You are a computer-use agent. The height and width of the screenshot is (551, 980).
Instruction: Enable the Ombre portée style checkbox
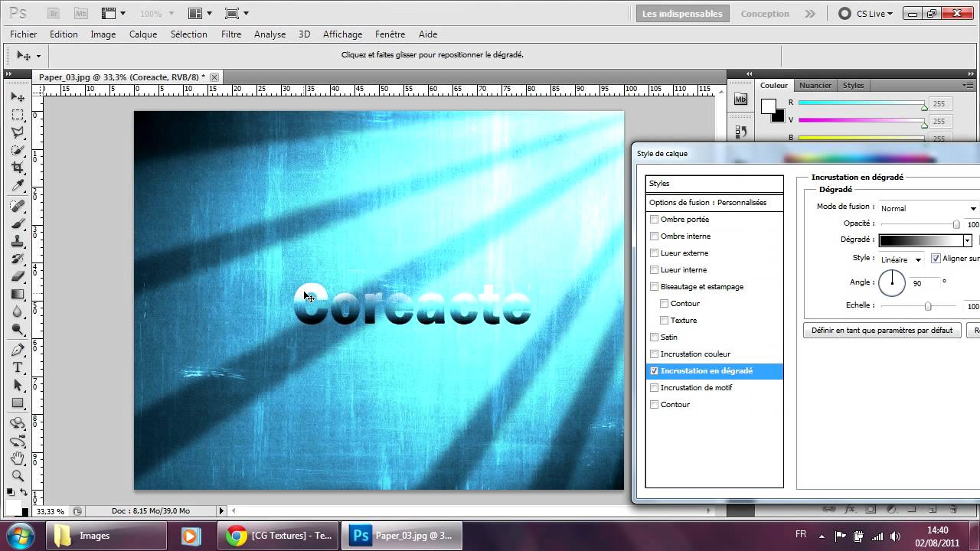coord(654,219)
